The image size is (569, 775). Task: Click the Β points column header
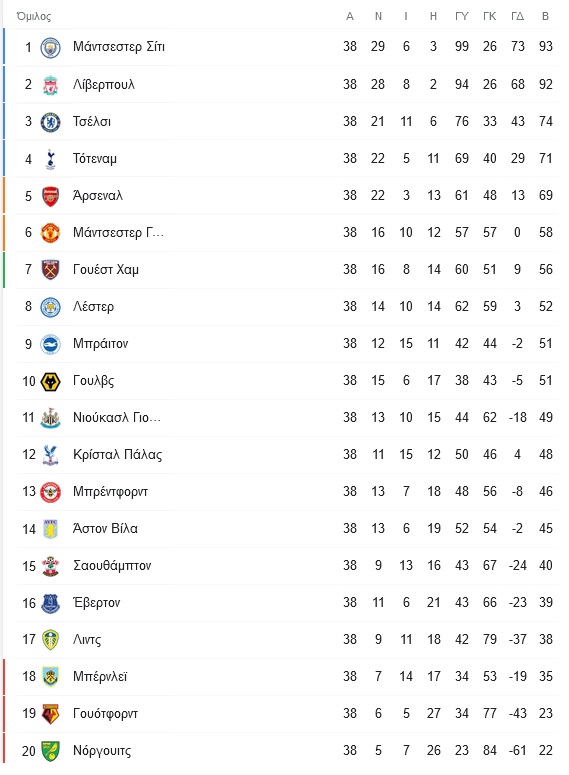pos(545,16)
